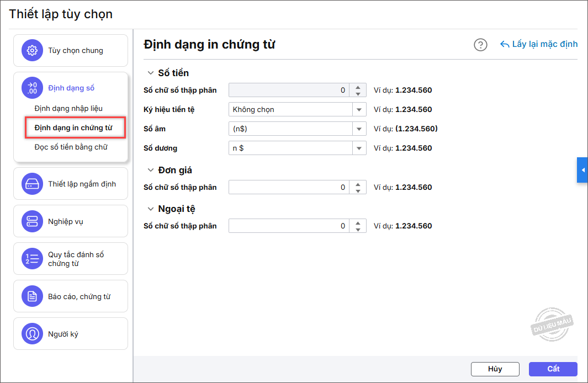Click the Tùy chọn chung gear icon
The image size is (588, 383).
coord(32,51)
